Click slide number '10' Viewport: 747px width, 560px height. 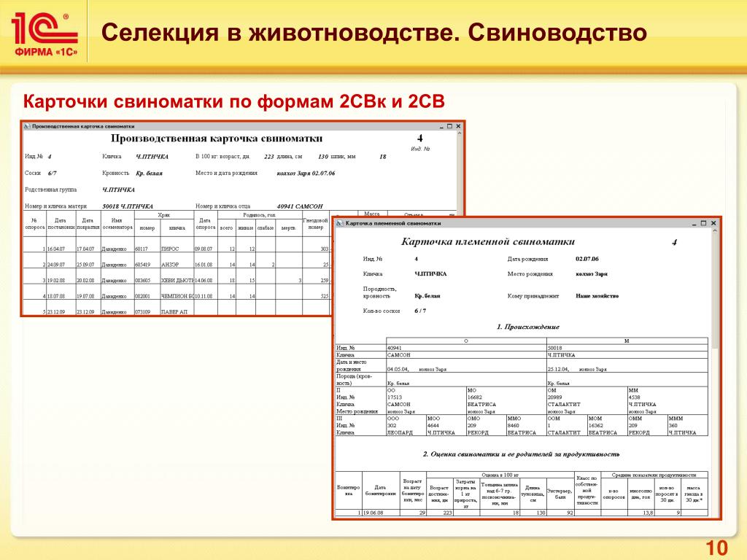716,548
